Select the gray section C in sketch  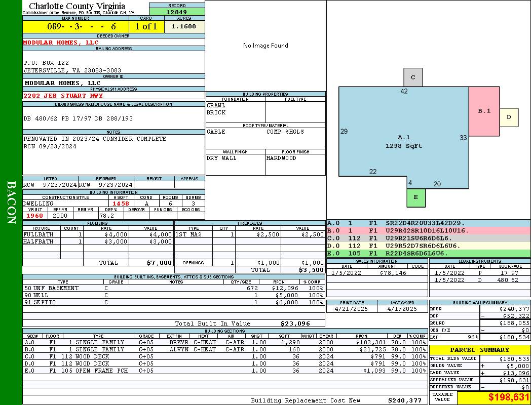tap(413, 77)
